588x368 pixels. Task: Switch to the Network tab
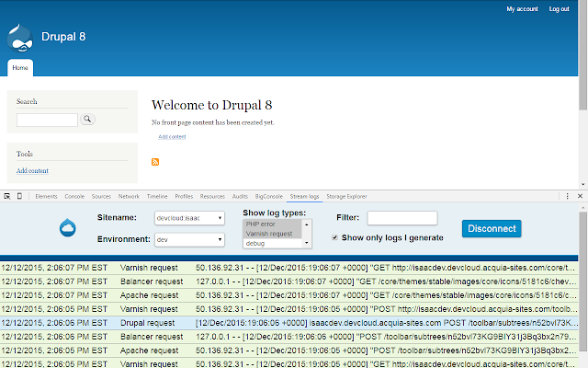point(129,196)
